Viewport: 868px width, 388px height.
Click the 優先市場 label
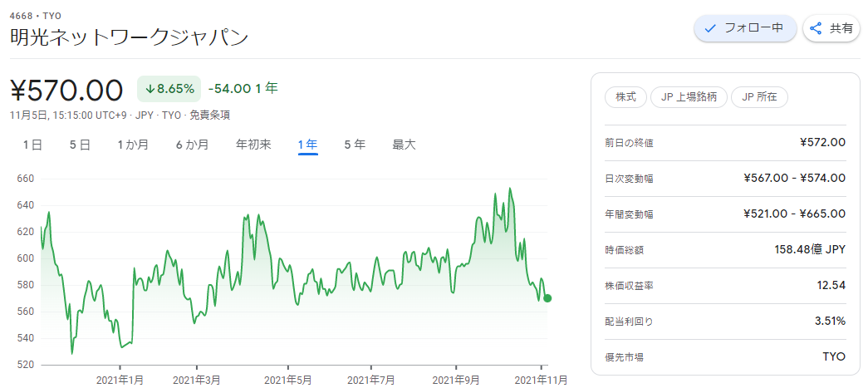click(625, 357)
